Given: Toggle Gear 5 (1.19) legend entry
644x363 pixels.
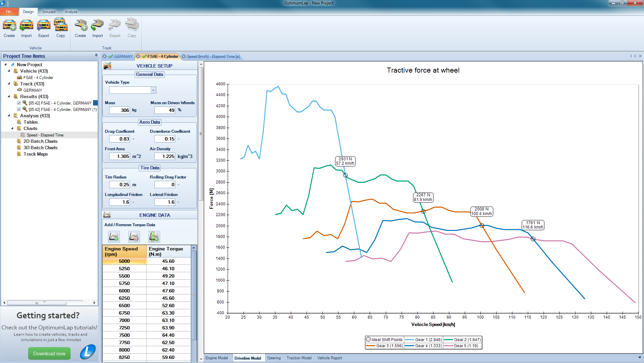Looking at the screenshot, I should tap(462, 346).
